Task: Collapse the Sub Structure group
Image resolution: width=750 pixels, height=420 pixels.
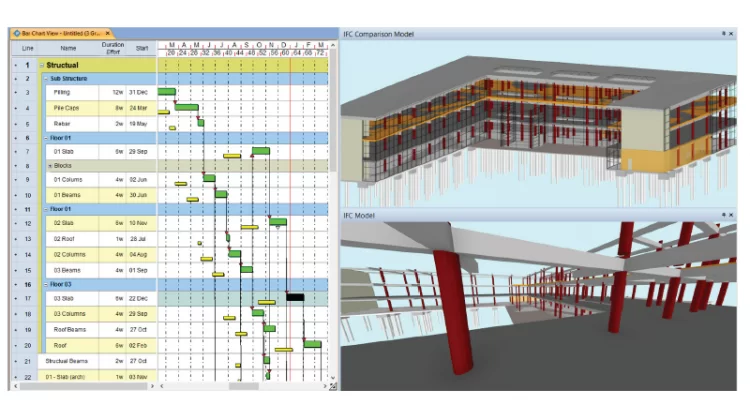Action: point(45,78)
